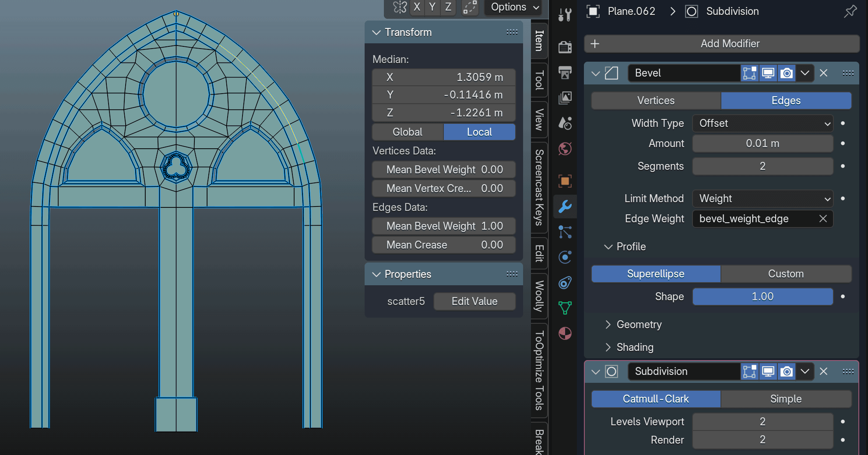
Task: Collapse the Transform panel
Action: click(376, 32)
